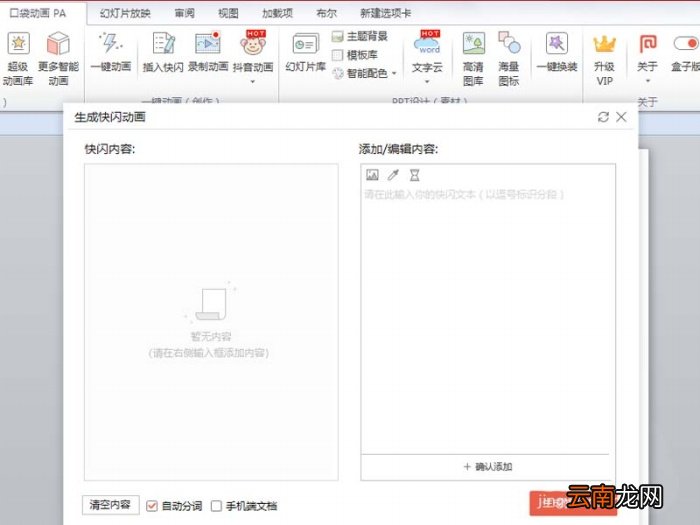Open the 超级动画库 icon
This screenshot has height=525, width=700.
(18, 43)
